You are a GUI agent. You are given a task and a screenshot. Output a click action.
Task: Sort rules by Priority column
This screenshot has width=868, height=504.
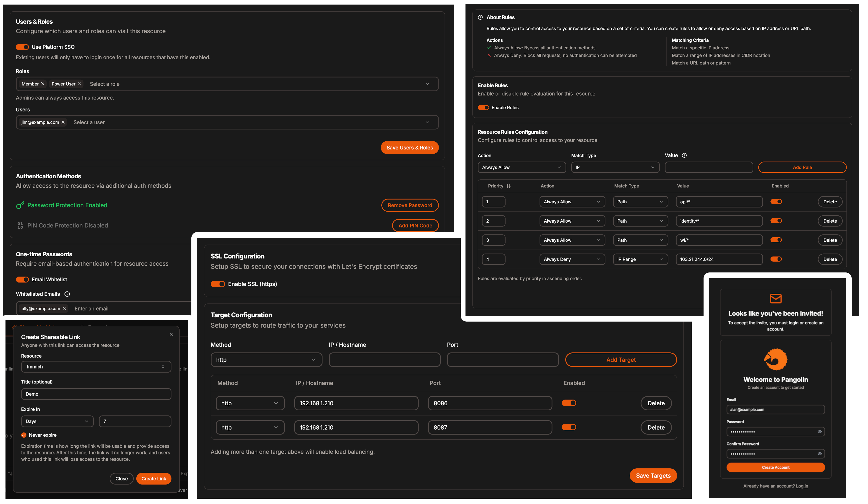(x=508, y=186)
